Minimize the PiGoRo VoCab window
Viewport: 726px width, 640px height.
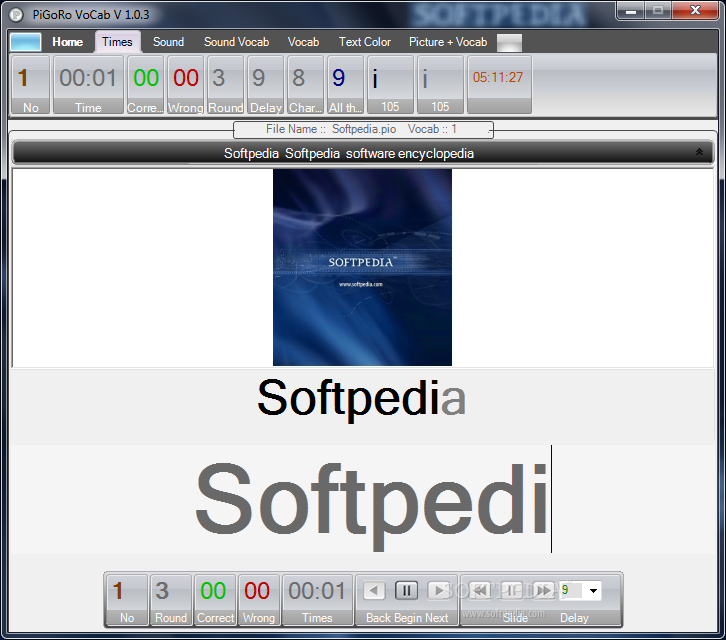pos(631,11)
